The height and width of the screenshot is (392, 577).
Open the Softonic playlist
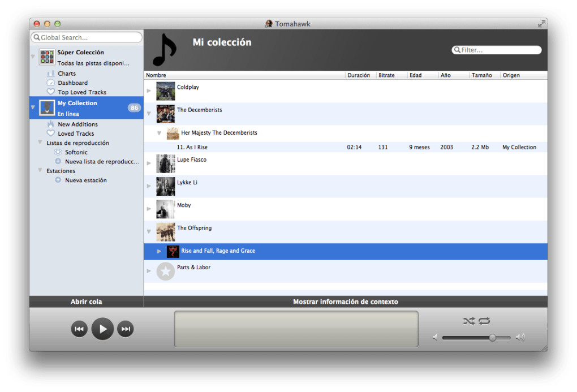pos(76,152)
